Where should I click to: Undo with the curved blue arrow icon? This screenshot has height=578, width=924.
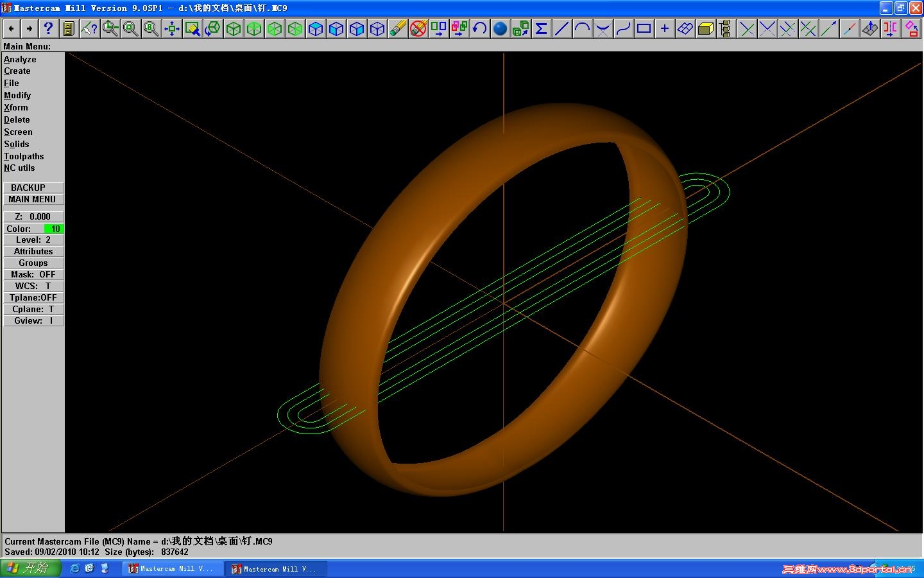[479, 28]
